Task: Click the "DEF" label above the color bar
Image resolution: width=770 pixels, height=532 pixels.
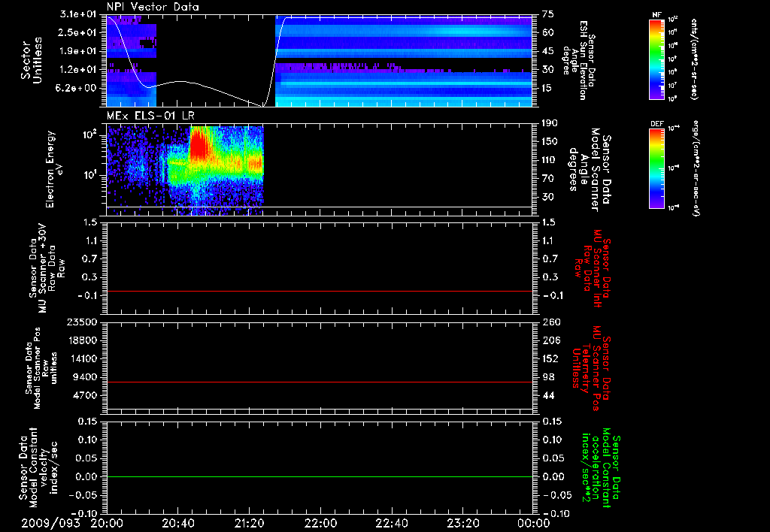Action: click(656, 124)
